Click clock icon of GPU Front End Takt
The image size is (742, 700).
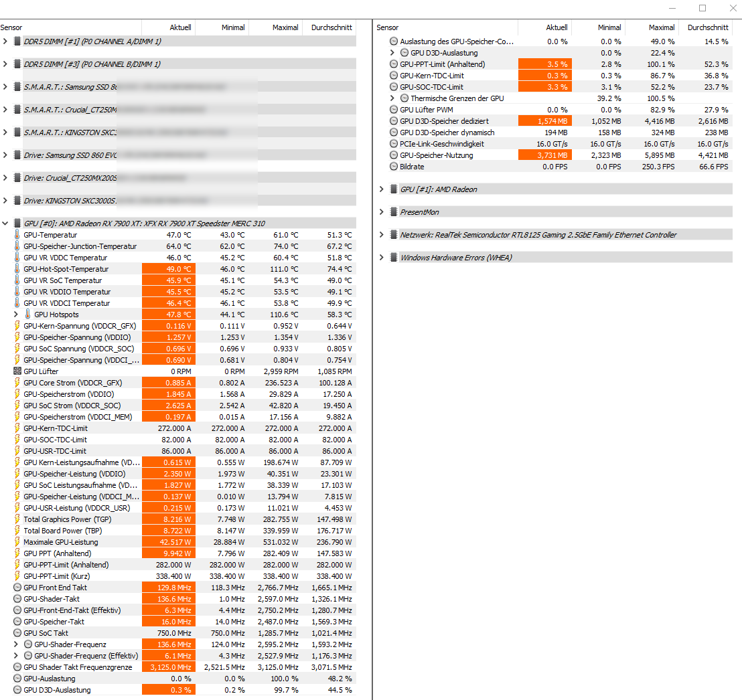[17, 588]
